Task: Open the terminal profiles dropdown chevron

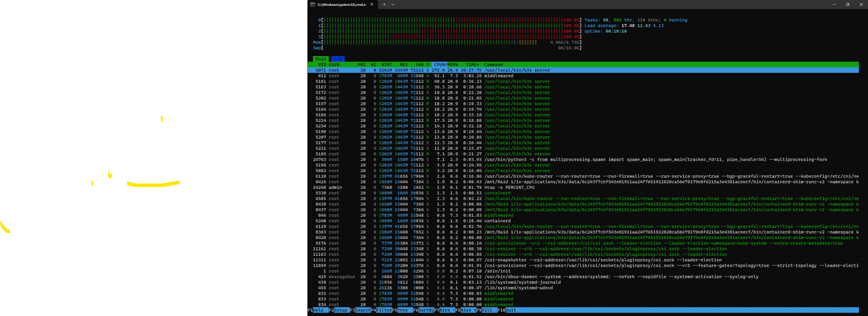Action: (x=393, y=5)
